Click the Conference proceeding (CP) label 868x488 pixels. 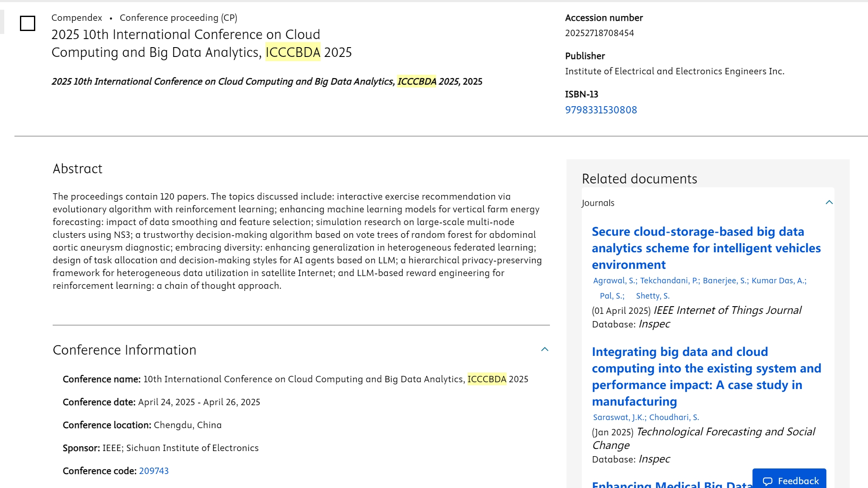tap(178, 18)
